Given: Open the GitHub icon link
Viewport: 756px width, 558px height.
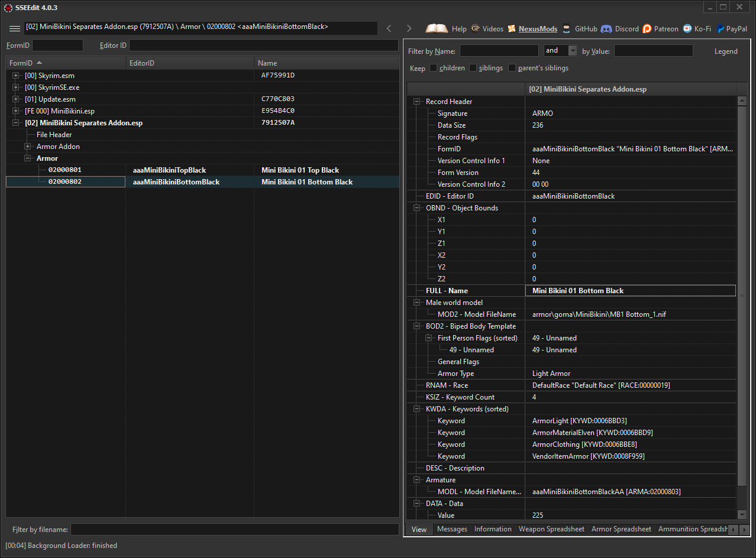Looking at the screenshot, I should tap(567, 28).
